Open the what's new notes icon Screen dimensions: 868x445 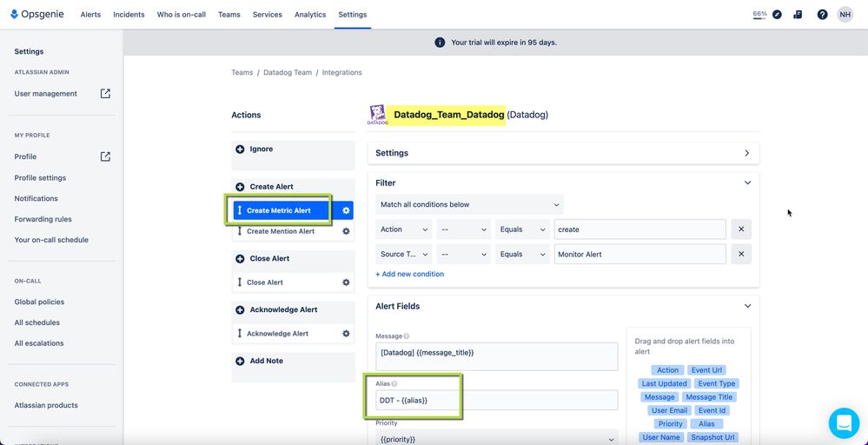798,15
